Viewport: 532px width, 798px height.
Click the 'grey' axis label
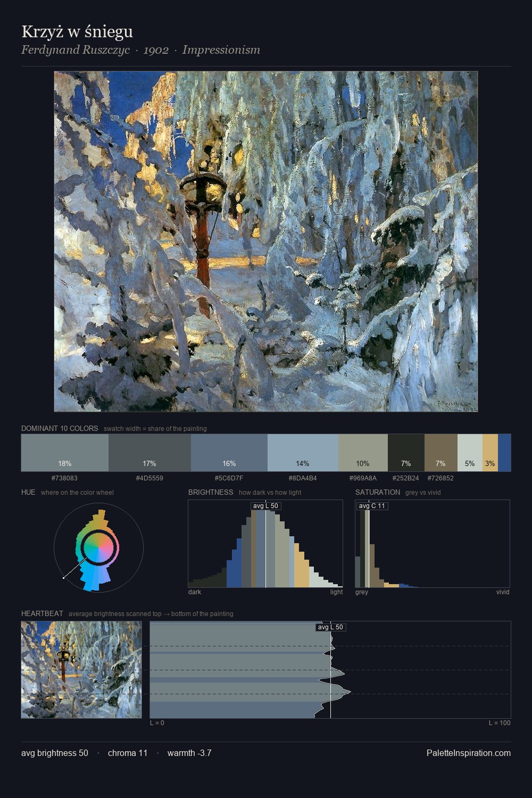coord(362,592)
